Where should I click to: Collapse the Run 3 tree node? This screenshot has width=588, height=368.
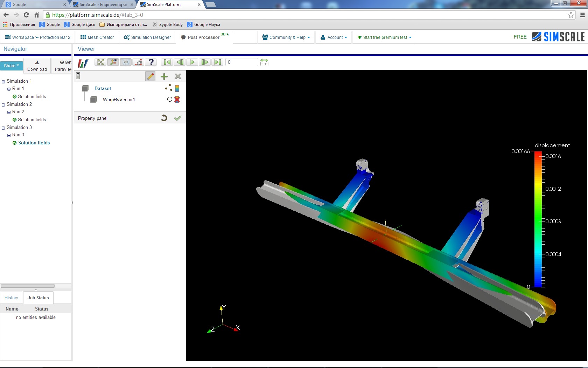pos(9,135)
